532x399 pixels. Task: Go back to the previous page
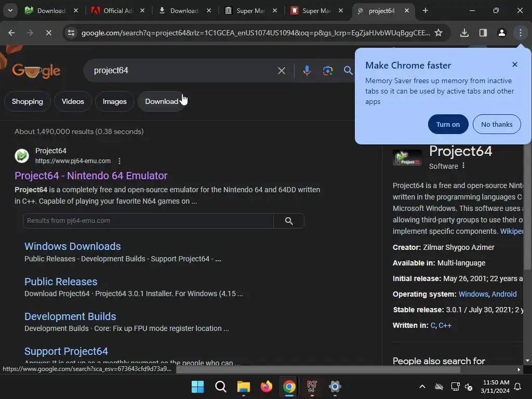click(x=11, y=33)
